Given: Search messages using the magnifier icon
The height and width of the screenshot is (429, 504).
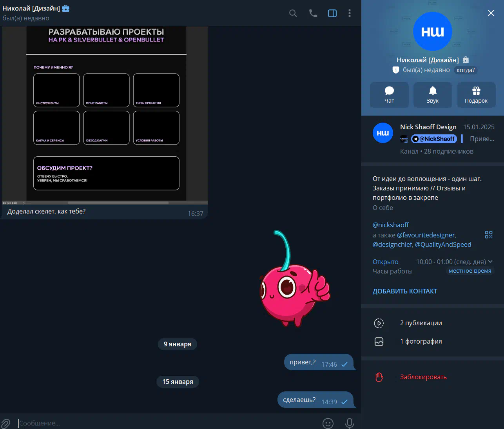Looking at the screenshot, I should (x=293, y=13).
